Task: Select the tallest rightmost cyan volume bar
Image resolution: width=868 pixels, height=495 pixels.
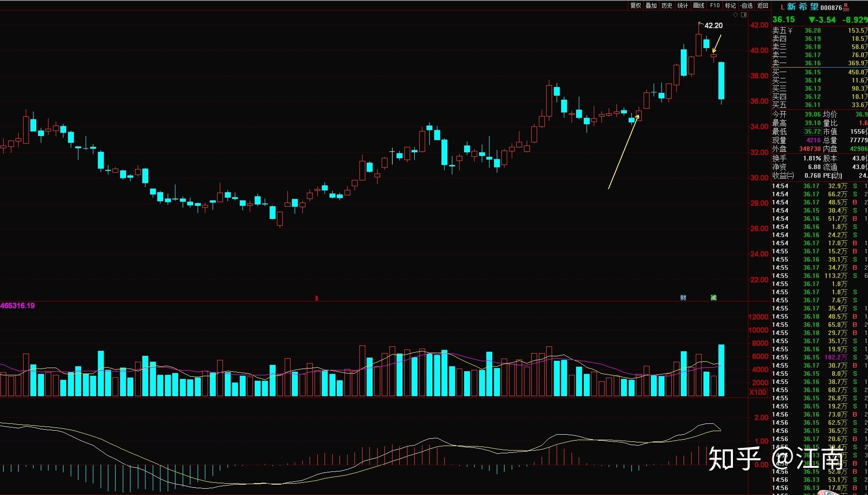Action: pos(721,370)
